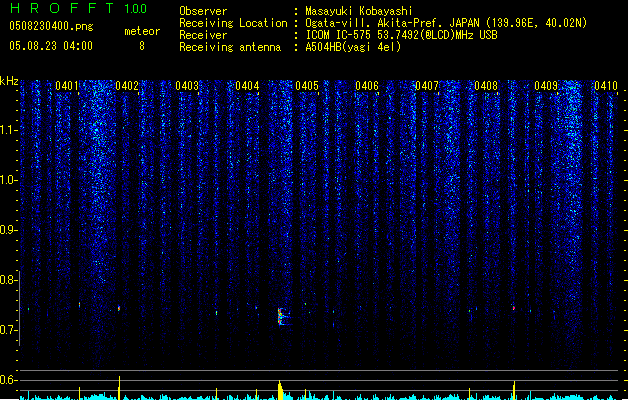Click the 0.7 kHz axis label
The height and width of the screenshot is (400, 629).
[x=8, y=330]
